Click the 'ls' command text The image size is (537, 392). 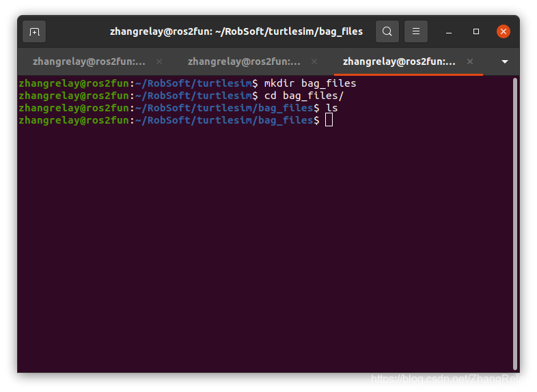coord(331,108)
